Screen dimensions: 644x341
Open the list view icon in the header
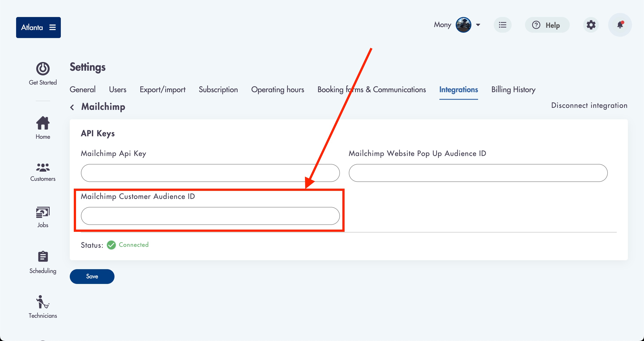pyautogui.click(x=502, y=25)
